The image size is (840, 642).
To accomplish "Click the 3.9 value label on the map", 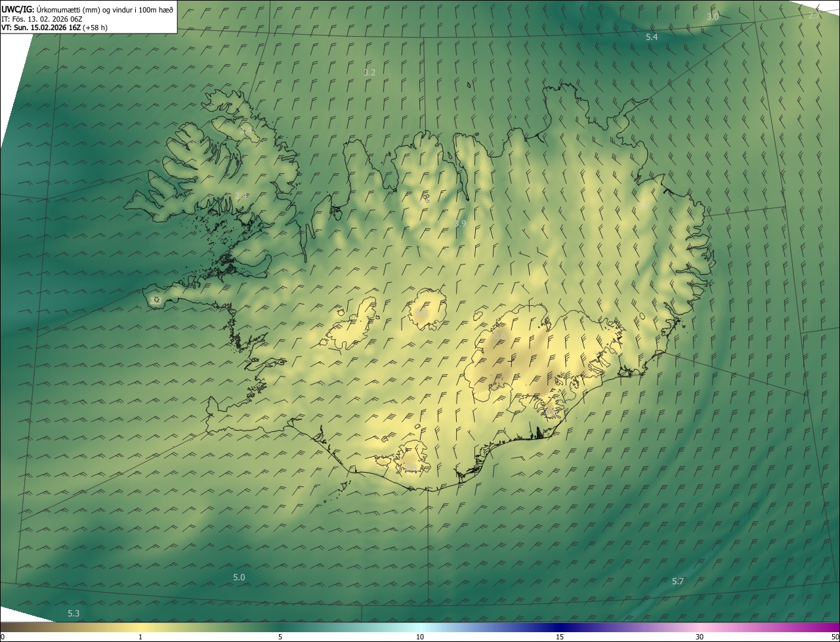I will (x=460, y=224).
